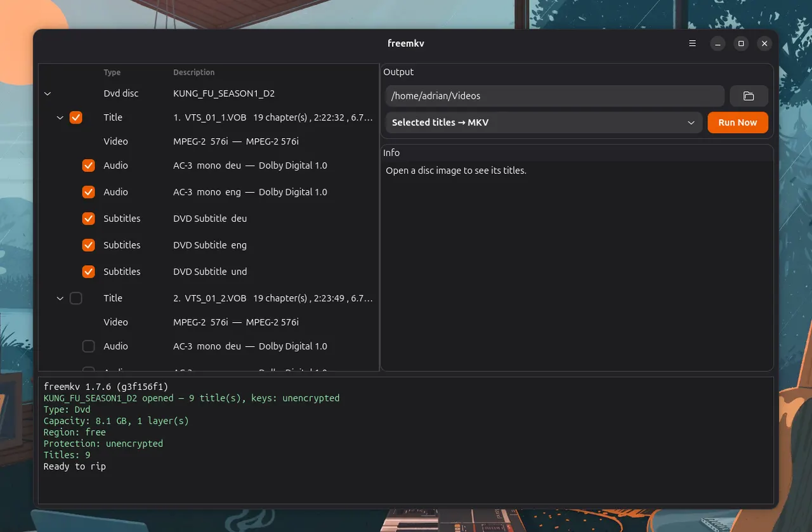
Task: Browse output folder with folder icon button
Action: [749, 96]
